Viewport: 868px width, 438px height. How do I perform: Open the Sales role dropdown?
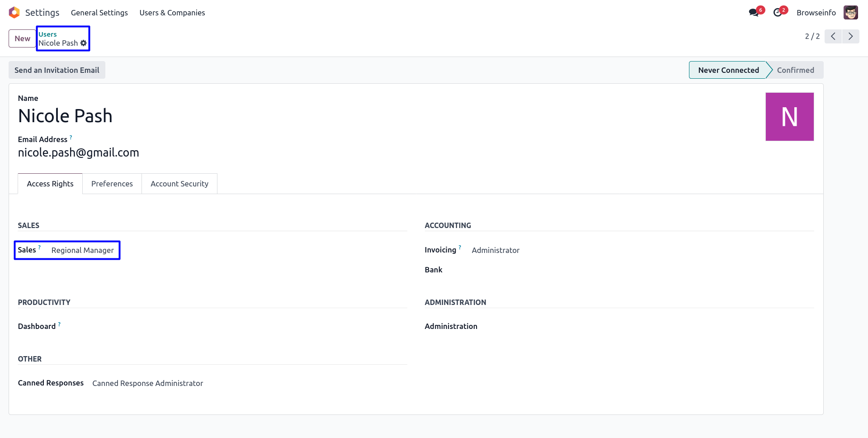click(x=83, y=250)
